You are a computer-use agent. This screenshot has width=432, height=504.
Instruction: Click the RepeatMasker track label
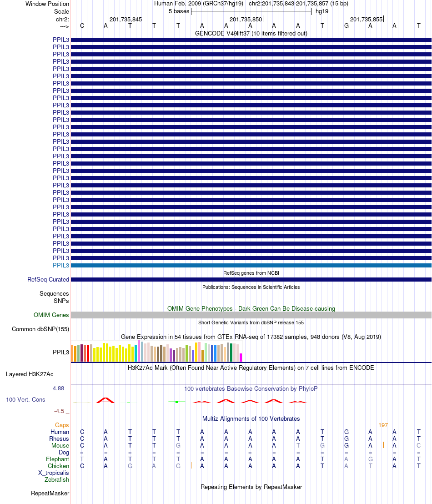(50, 494)
